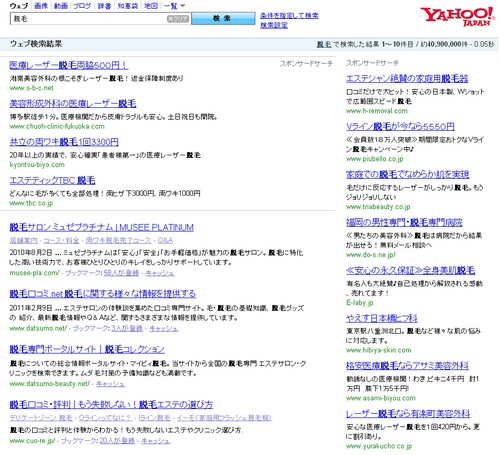Click the www.s-b-c.net URL text
Image resolution: width=500 pixels, height=455 pixels.
(x=31, y=88)
